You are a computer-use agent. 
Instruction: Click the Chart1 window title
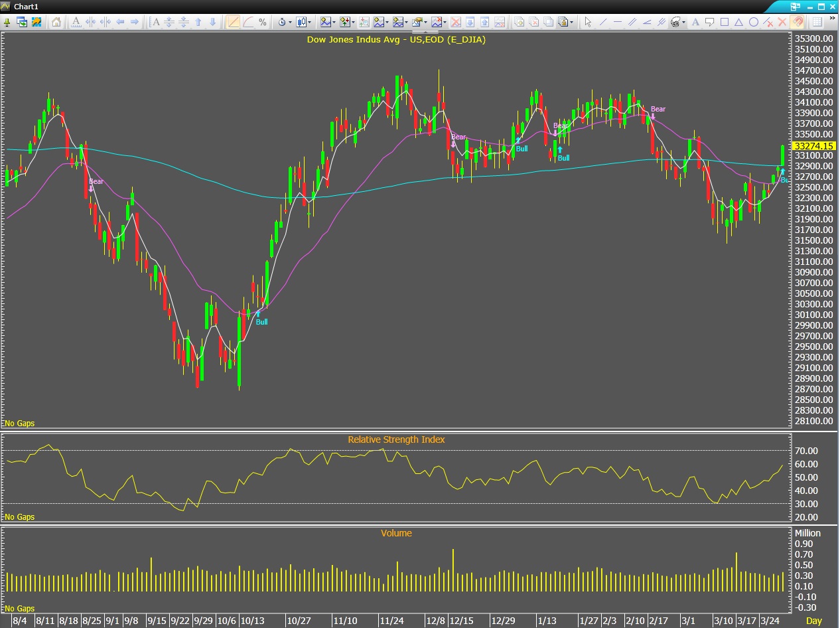point(27,6)
